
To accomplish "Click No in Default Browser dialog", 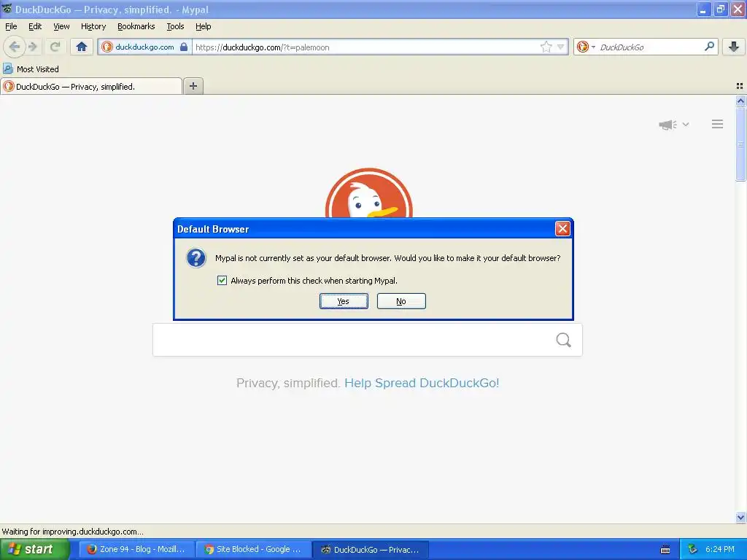I will tap(401, 301).
